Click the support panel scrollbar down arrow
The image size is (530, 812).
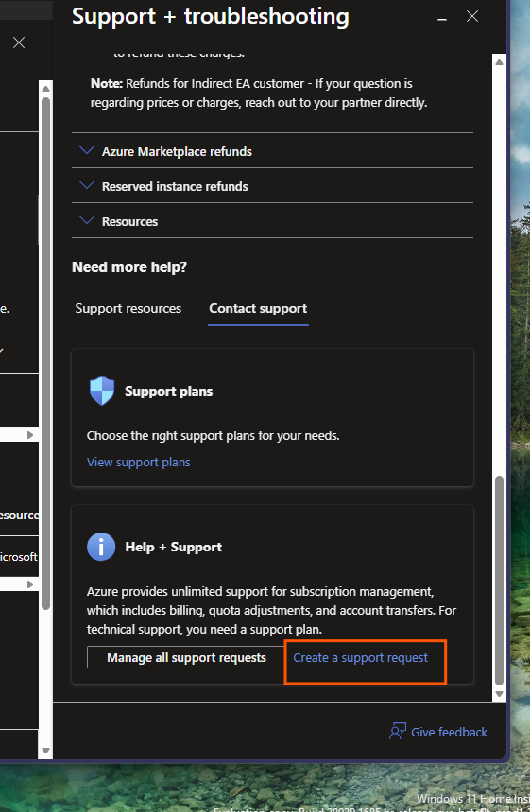tap(499, 694)
